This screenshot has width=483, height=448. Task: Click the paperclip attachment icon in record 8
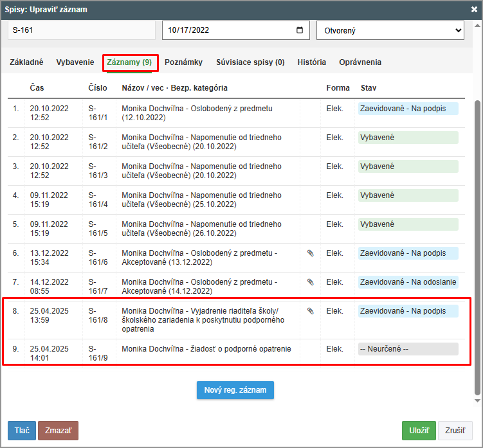tap(311, 311)
